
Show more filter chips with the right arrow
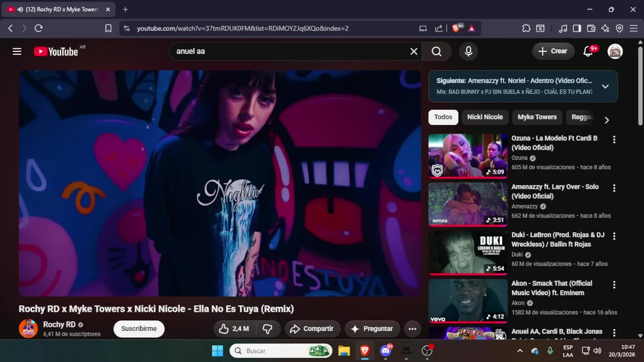pos(606,120)
